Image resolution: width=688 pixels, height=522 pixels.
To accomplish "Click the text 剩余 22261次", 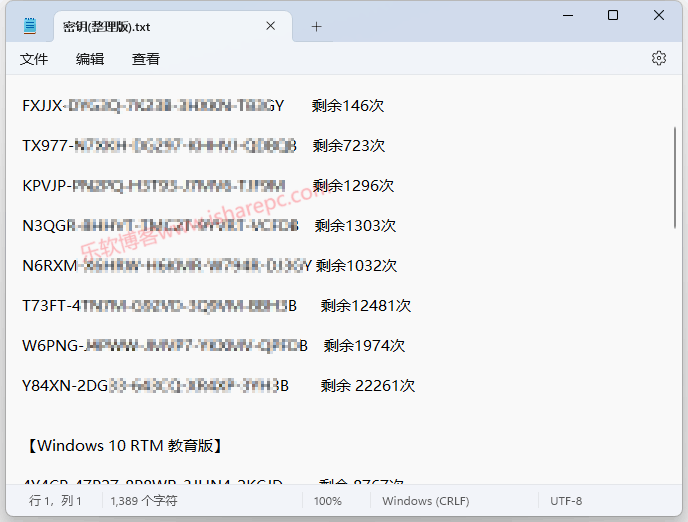I will [368, 386].
